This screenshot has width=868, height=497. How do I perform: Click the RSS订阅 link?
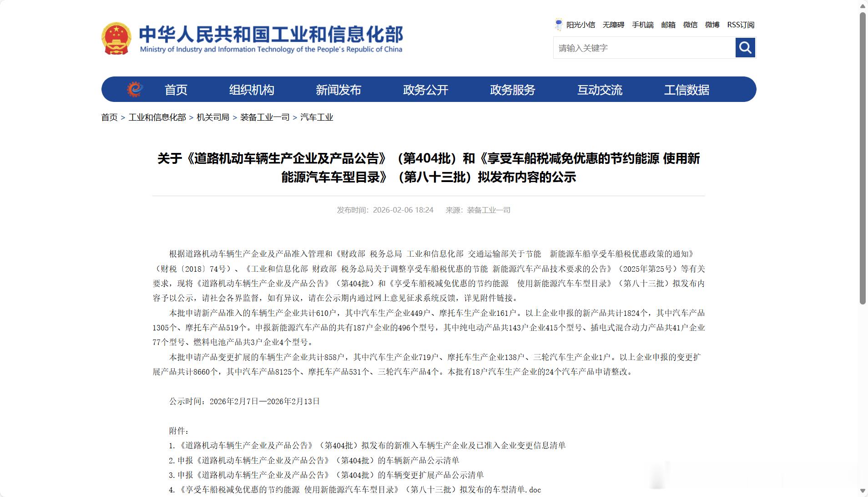[x=741, y=25]
